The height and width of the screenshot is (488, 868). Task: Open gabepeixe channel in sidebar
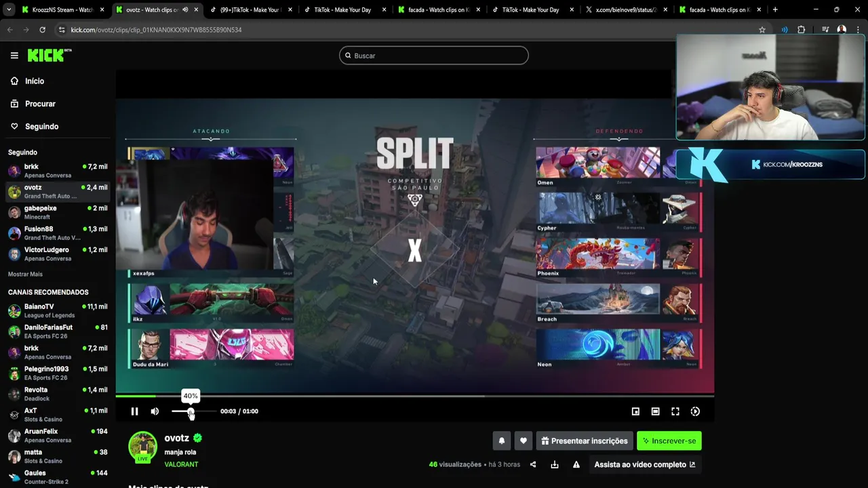tap(57, 212)
